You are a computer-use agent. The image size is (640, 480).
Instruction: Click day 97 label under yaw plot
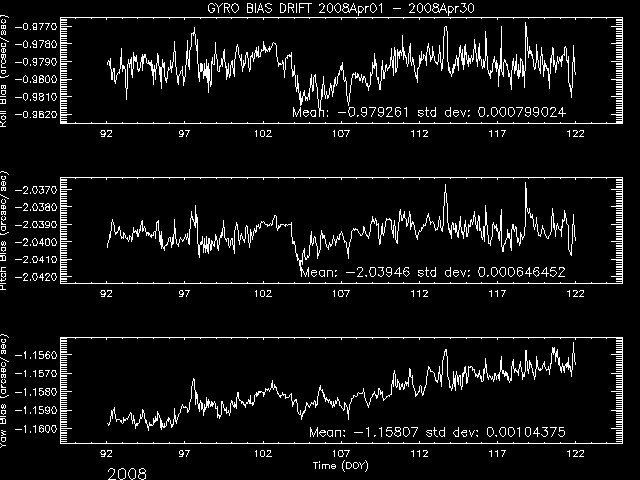coord(184,453)
